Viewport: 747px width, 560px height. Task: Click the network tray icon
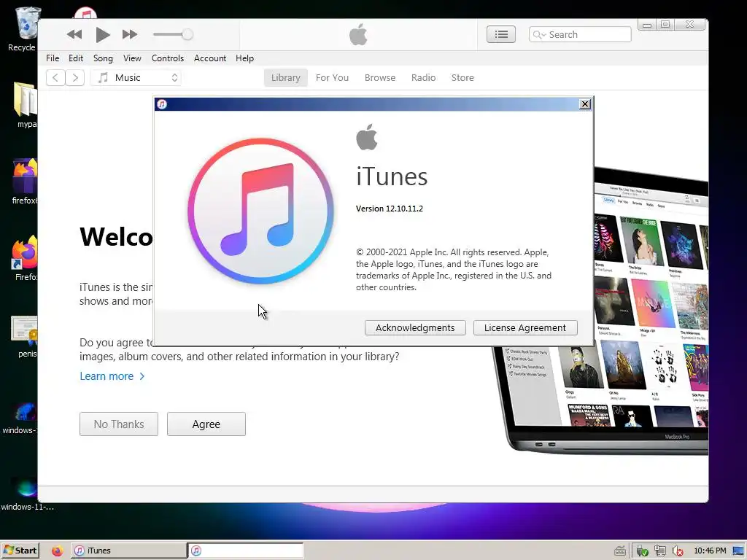(659, 551)
